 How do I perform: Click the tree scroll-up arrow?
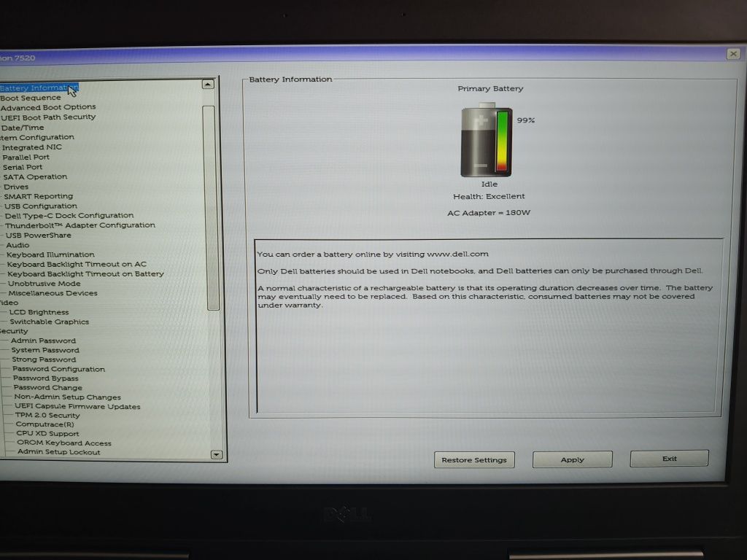click(x=208, y=85)
